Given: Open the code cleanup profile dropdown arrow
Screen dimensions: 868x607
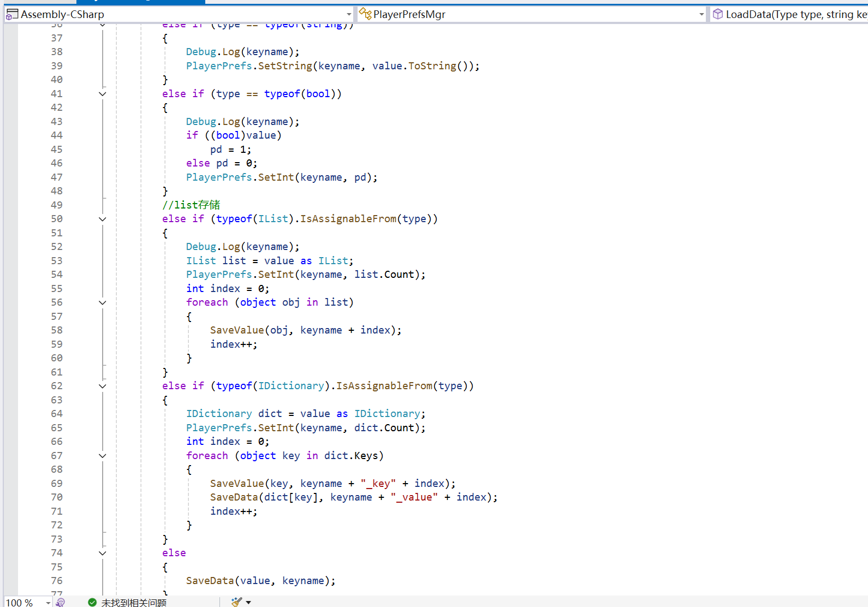Looking at the screenshot, I should point(248,602).
